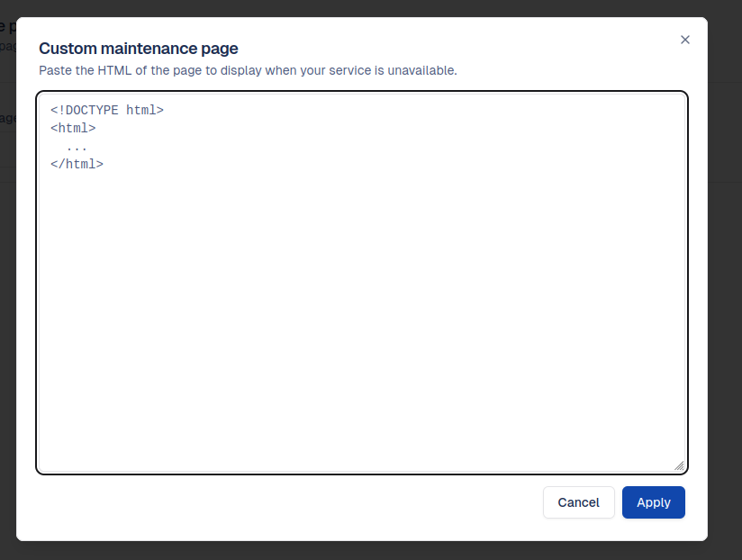
Task: Click the 'Custom maintenance page' heading
Action: point(138,49)
